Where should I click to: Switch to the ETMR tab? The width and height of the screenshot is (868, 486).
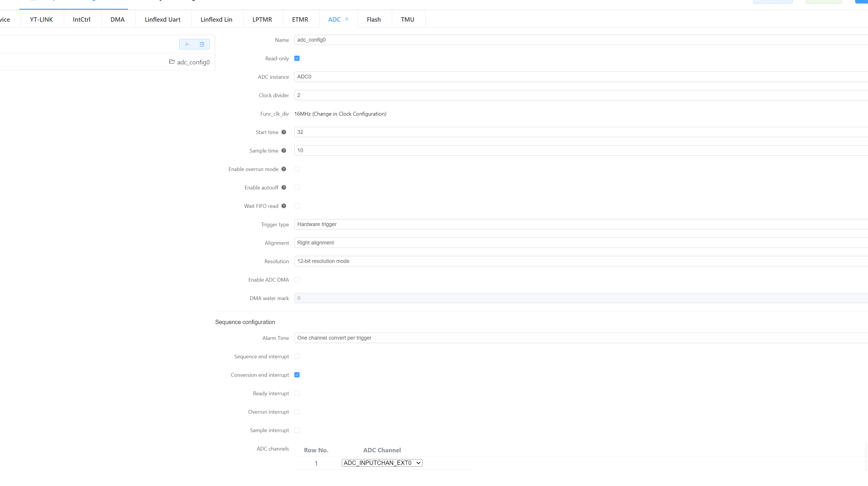pyautogui.click(x=300, y=20)
